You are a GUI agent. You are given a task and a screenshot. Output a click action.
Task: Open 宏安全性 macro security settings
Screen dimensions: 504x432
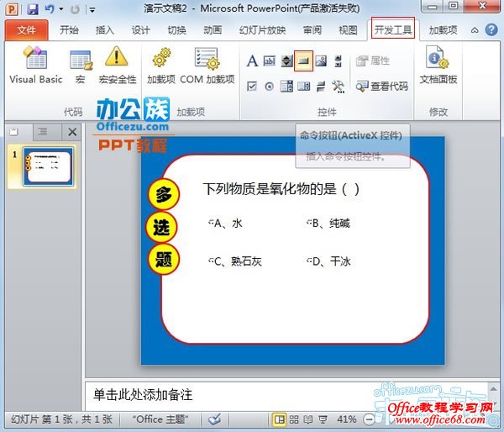click(x=117, y=66)
